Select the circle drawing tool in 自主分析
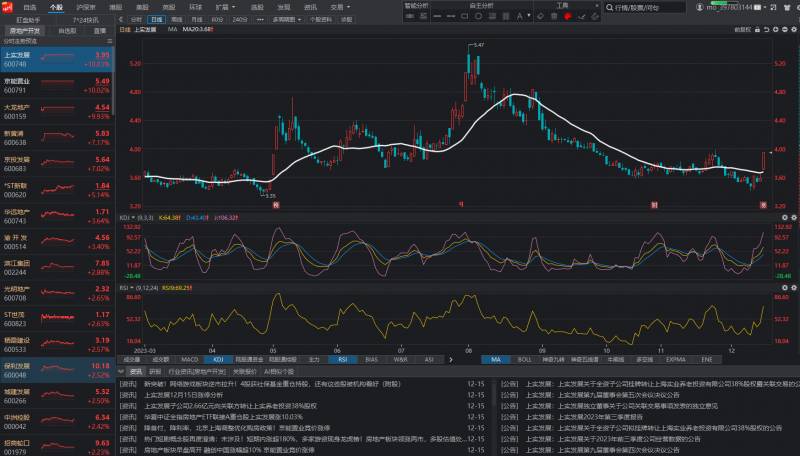Image resolution: width=800 pixels, height=456 pixels. (x=479, y=16)
